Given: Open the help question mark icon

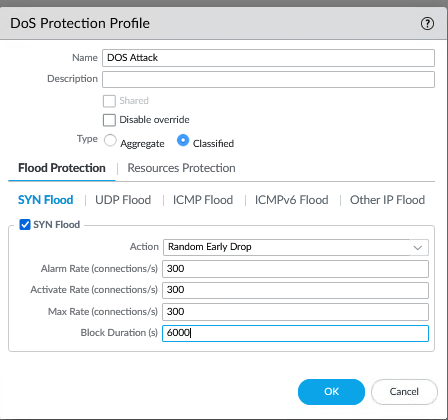Looking at the screenshot, I should point(427,24).
